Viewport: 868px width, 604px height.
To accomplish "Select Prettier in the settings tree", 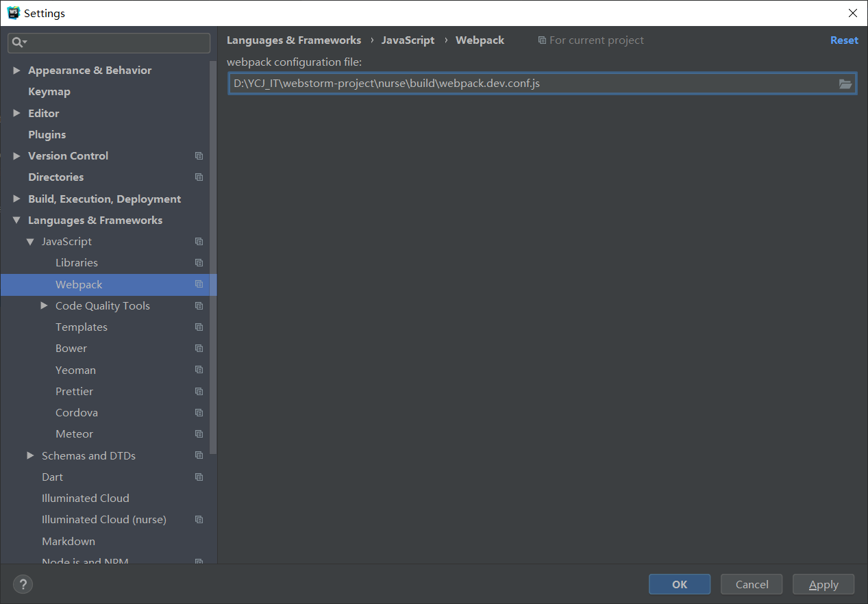I will coord(74,391).
